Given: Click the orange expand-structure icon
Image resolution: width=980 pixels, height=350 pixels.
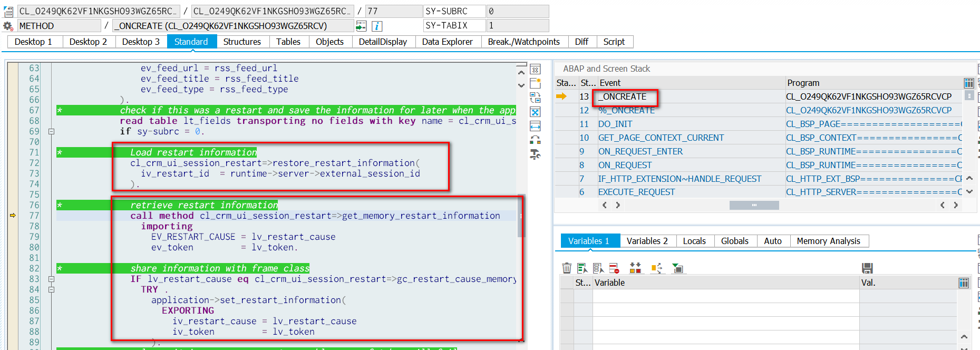Looking at the screenshot, I should click(x=656, y=268).
